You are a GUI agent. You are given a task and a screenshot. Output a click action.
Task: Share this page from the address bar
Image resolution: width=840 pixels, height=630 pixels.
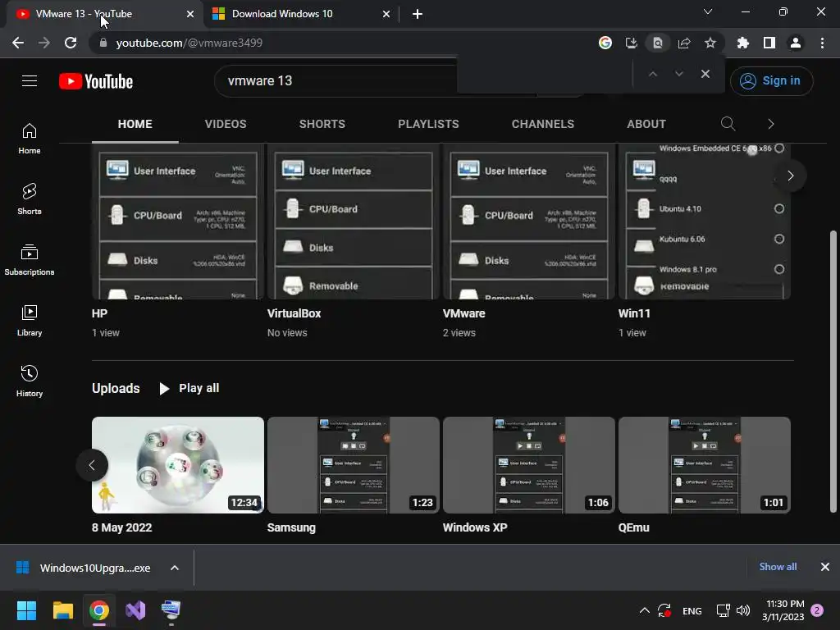(684, 43)
